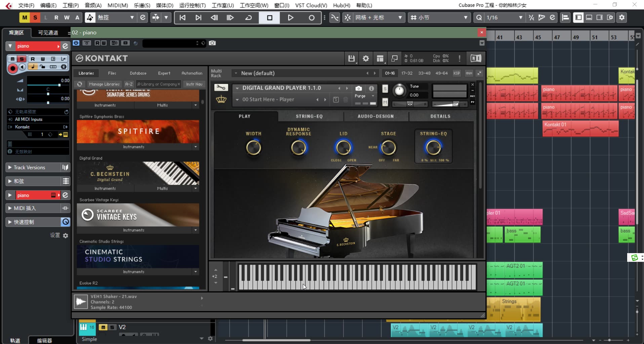The height and width of the screenshot is (344, 644).
Task: Click the Kontakt panic exclamation button
Action: pos(459,59)
